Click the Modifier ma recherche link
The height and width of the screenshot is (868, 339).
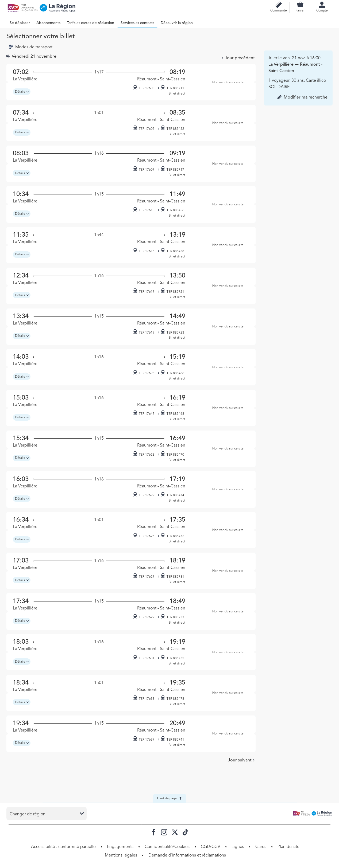click(x=305, y=97)
